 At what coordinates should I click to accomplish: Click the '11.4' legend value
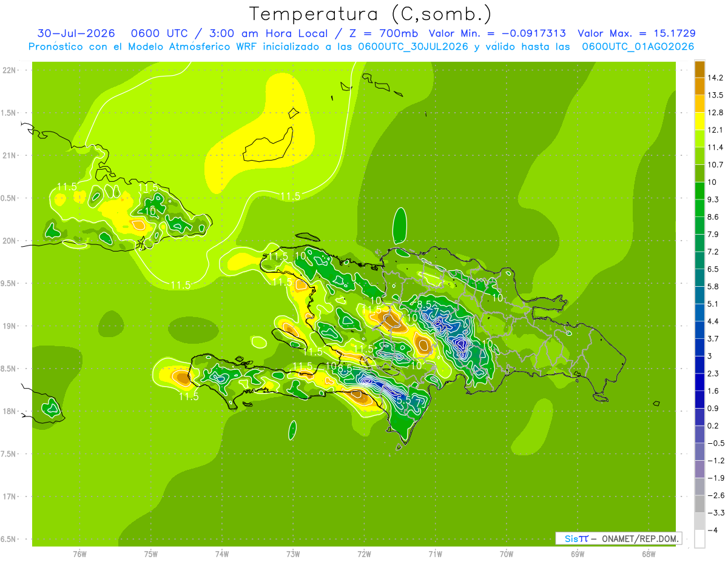point(716,147)
